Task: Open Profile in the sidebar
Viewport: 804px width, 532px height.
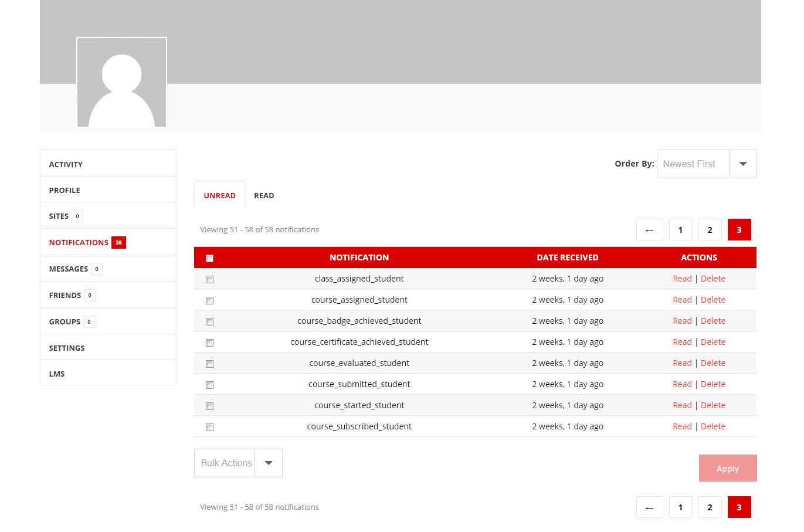Action: [x=108, y=189]
